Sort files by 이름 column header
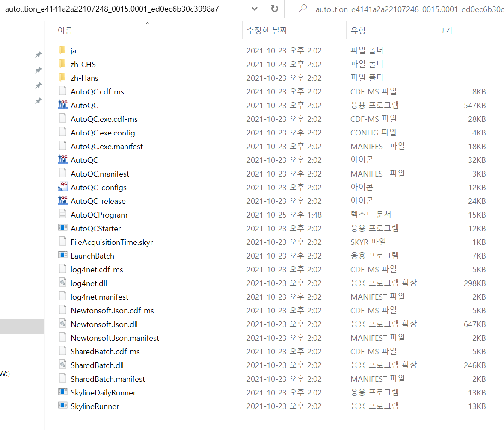The image size is (504, 430). 65,31
